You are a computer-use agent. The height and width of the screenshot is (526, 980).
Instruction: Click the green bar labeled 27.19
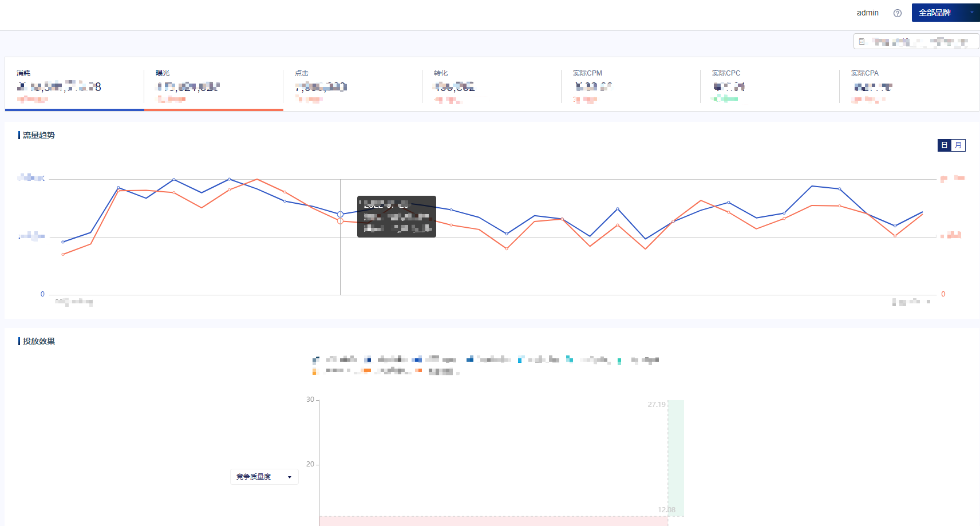676,458
